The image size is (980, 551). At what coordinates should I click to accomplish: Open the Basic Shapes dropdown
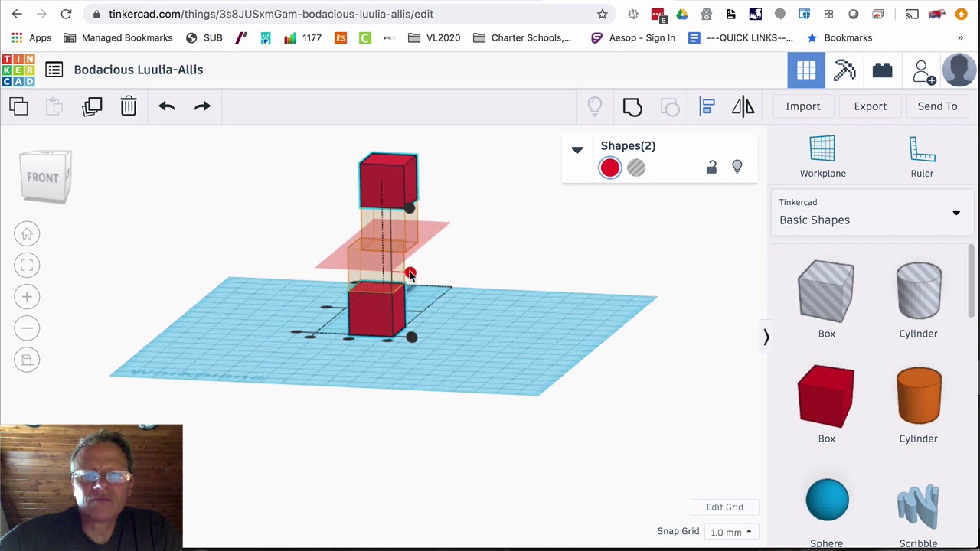[x=871, y=212]
